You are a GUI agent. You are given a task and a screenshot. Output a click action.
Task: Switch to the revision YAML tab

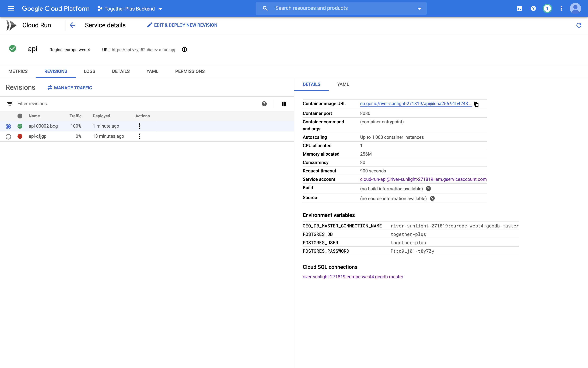[x=343, y=84]
